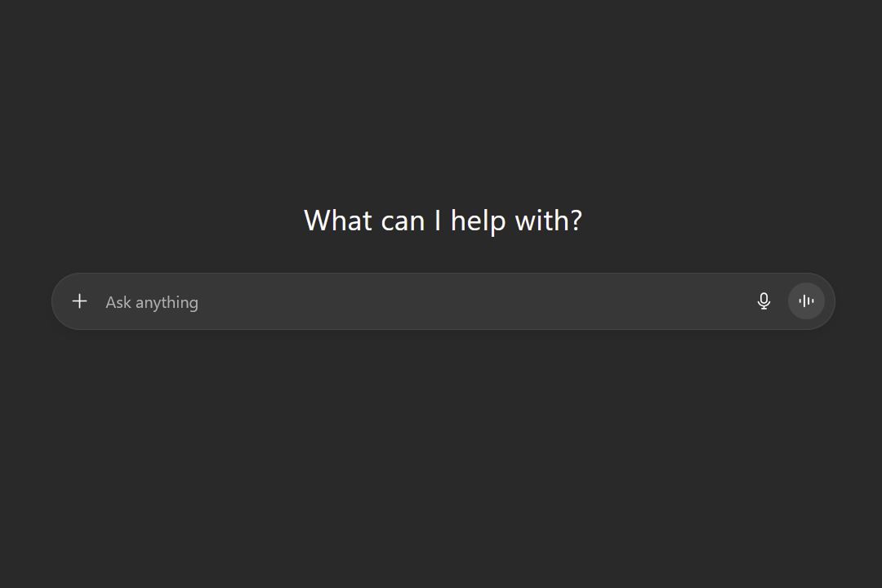Image resolution: width=882 pixels, height=588 pixels.
Task: Select the word "help" in the heading
Action: pyautogui.click(x=478, y=220)
